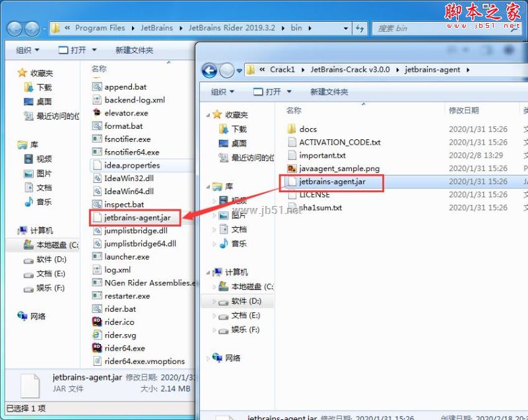Image resolution: width=528 pixels, height=420 pixels.
Task: Select the rider.ico icon
Action: coord(97,322)
